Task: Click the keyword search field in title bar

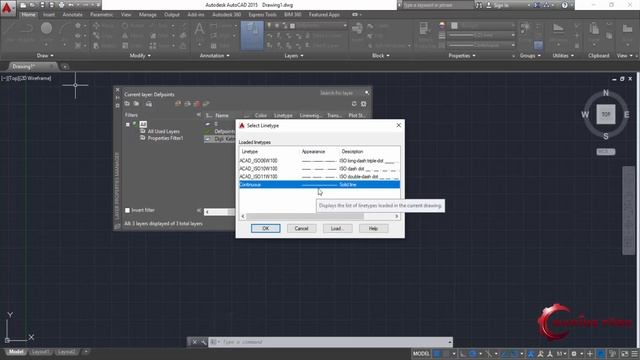Action: point(438,5)
